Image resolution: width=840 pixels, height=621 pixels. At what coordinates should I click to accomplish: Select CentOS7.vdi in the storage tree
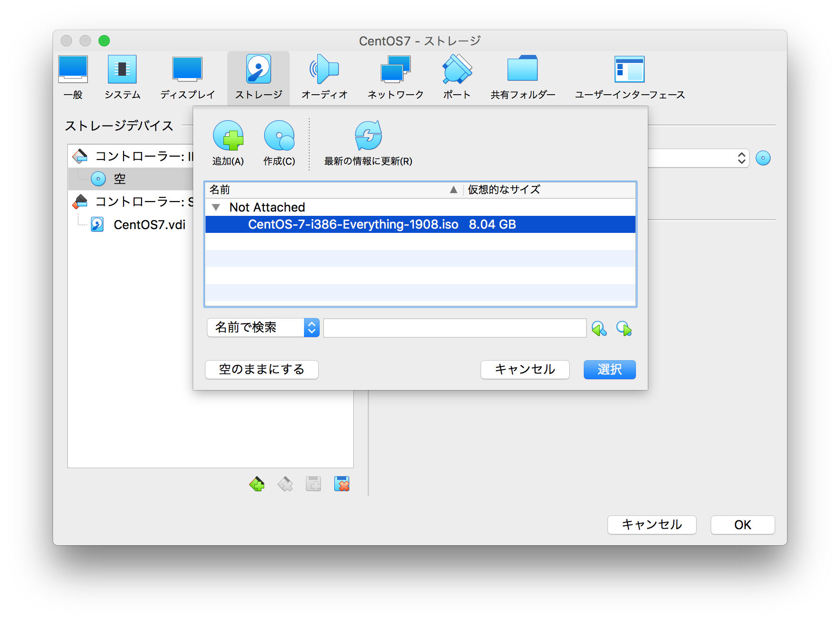coord(150,224)
